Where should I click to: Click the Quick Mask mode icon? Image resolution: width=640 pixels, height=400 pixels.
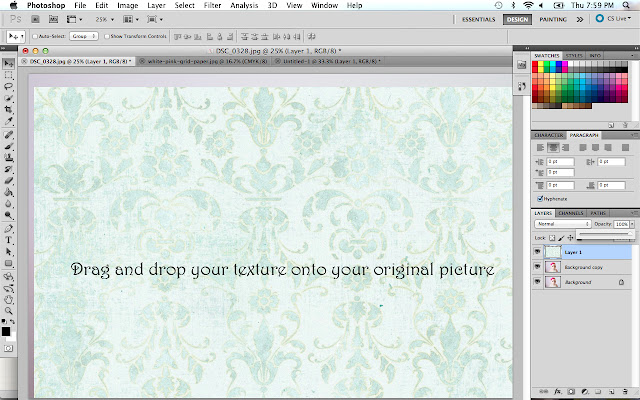(8, 348)
